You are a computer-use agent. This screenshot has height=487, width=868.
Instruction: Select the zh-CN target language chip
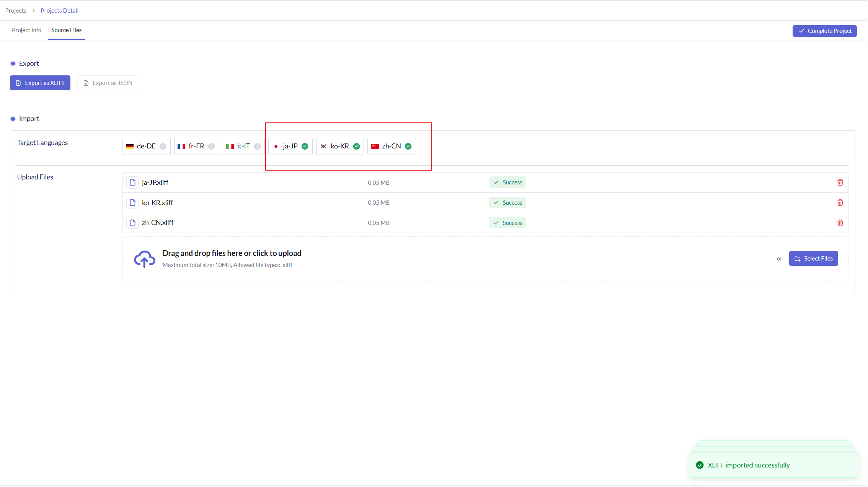click(391, 147)
